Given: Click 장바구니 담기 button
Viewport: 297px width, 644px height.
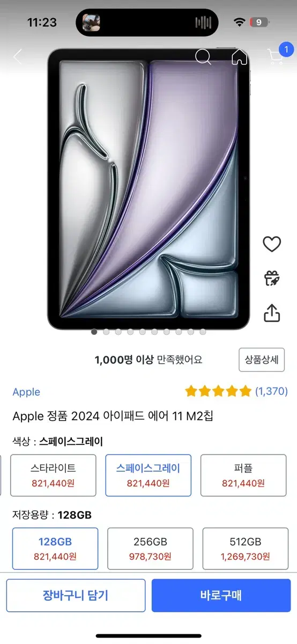Looking at the screenshot, I should point(76,595).
